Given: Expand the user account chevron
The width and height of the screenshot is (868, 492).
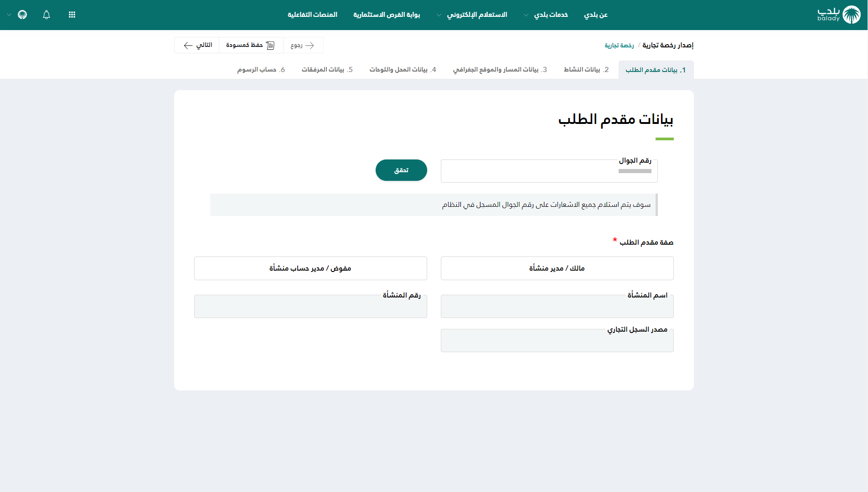Looking at the screenshot, I should (x=9, y=15).
